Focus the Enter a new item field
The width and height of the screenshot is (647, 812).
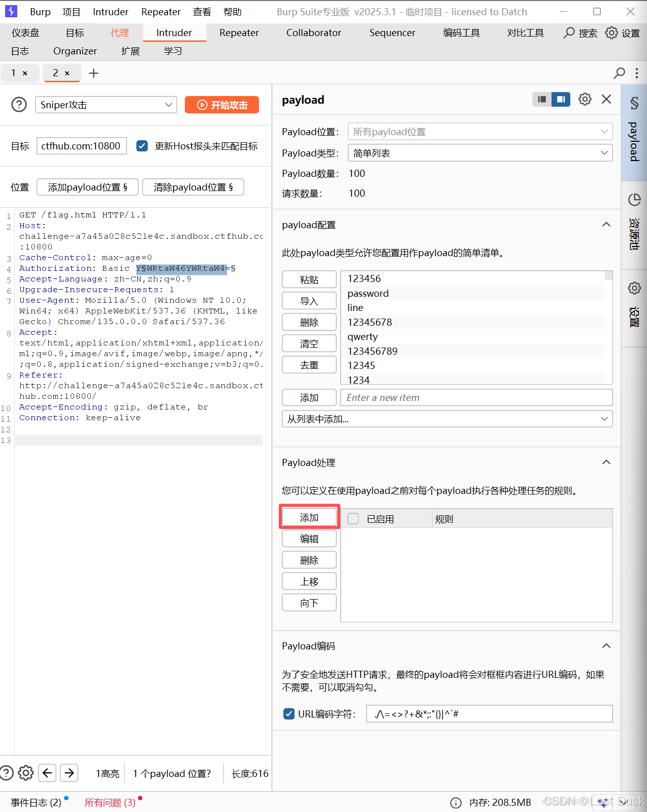tap(476, 397)
